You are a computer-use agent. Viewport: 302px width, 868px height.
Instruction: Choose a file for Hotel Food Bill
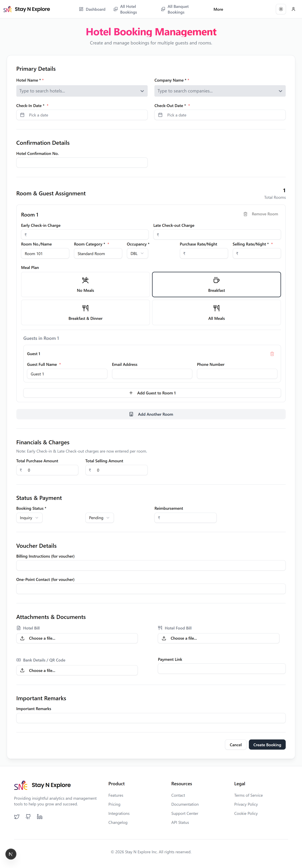[x=219, y=638]
